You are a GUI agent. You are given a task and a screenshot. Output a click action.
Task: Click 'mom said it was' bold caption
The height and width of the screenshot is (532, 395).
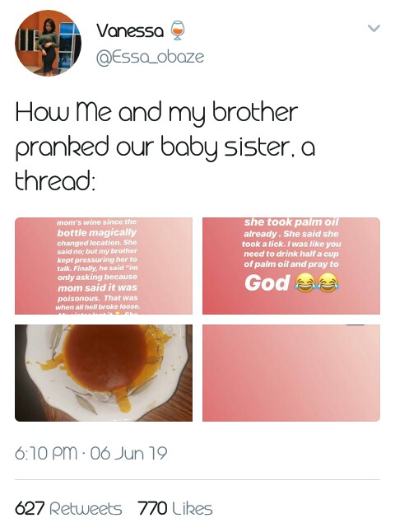pos(97,287)
